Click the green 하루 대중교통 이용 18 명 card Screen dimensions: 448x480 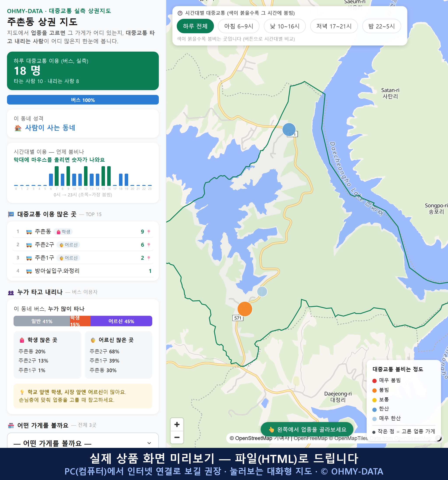click(x=83, y=71)
